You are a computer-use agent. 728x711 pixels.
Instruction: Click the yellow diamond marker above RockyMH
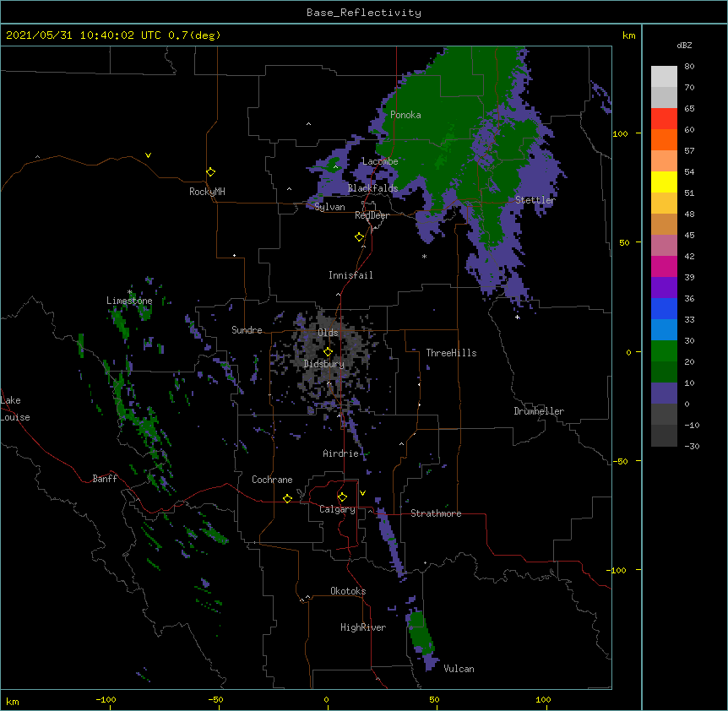(210, 172)
